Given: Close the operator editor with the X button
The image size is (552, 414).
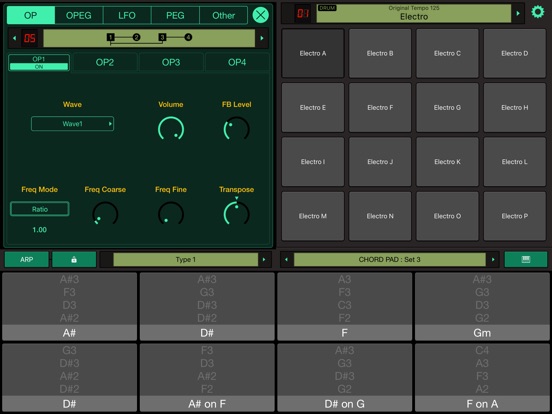Looking at the screenshot, I should 261,15.
